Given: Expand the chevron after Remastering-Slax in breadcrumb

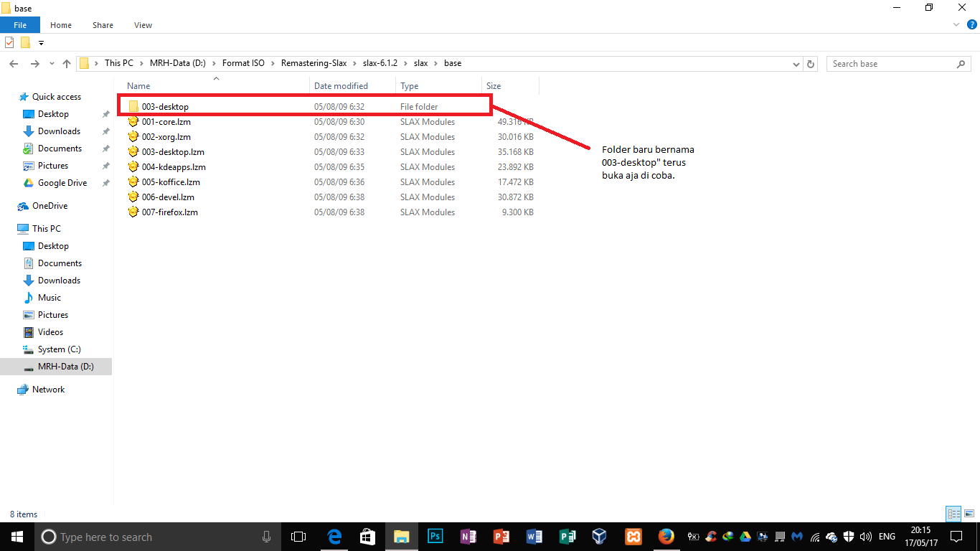Looking at the screenshot, I should [x=354, y=63].
